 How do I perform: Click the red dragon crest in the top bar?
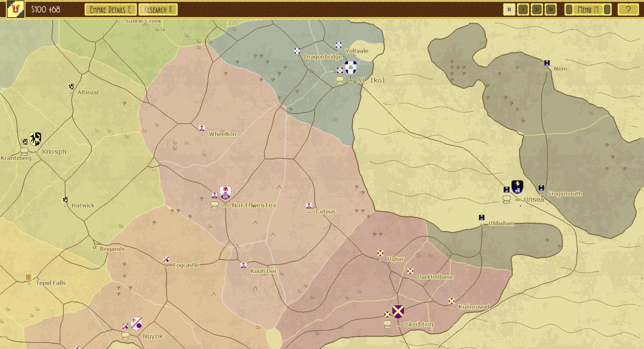click(16, 9)
